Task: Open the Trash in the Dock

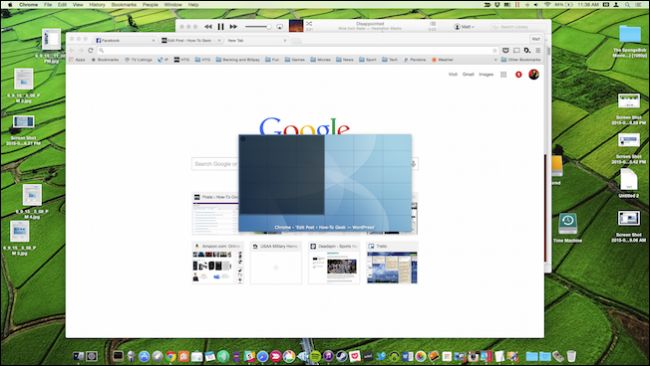Action: (x=571, y=356)
